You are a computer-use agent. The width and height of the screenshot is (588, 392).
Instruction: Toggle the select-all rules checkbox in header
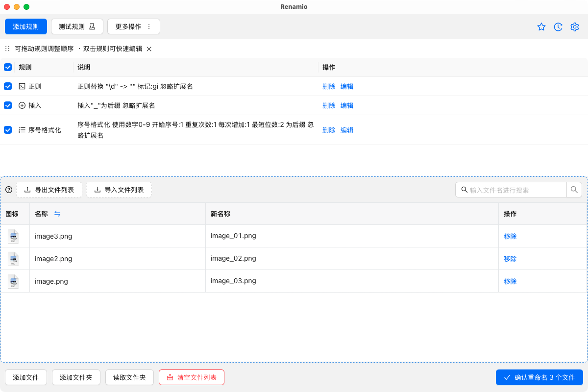tap(8, 67)
